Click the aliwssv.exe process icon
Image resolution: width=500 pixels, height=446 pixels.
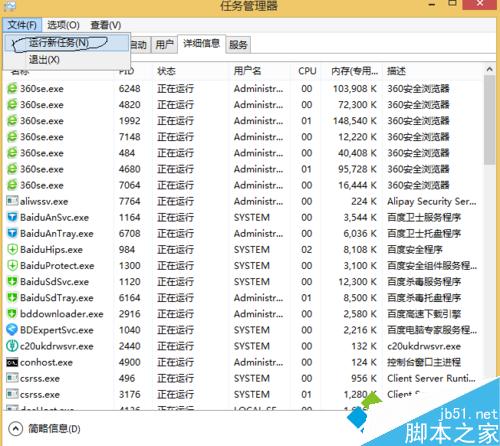(12, 201)
